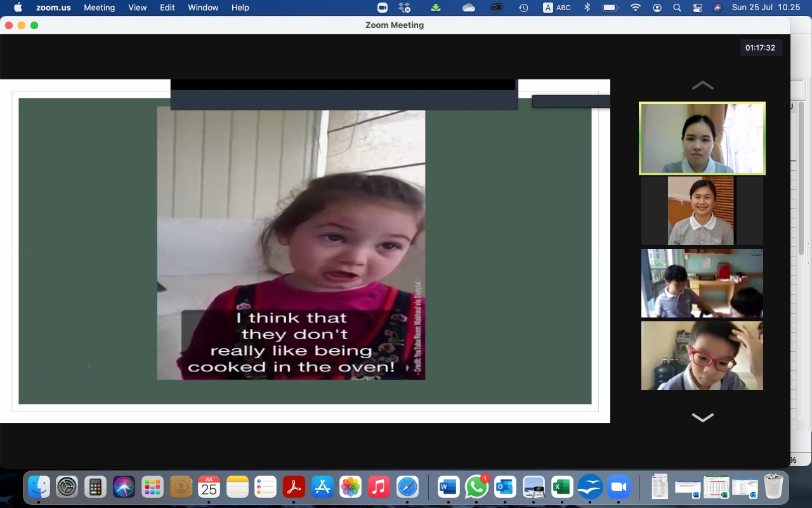Viewport: 812px width, 508px height.
Task: Open the zoom.us menu
Action: click(53, 8)
